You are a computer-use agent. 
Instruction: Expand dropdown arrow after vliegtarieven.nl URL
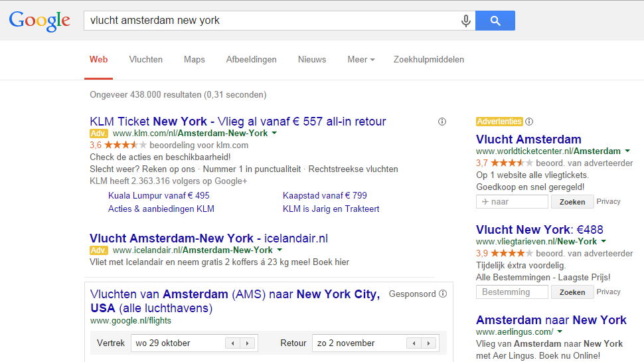[604, 241]
